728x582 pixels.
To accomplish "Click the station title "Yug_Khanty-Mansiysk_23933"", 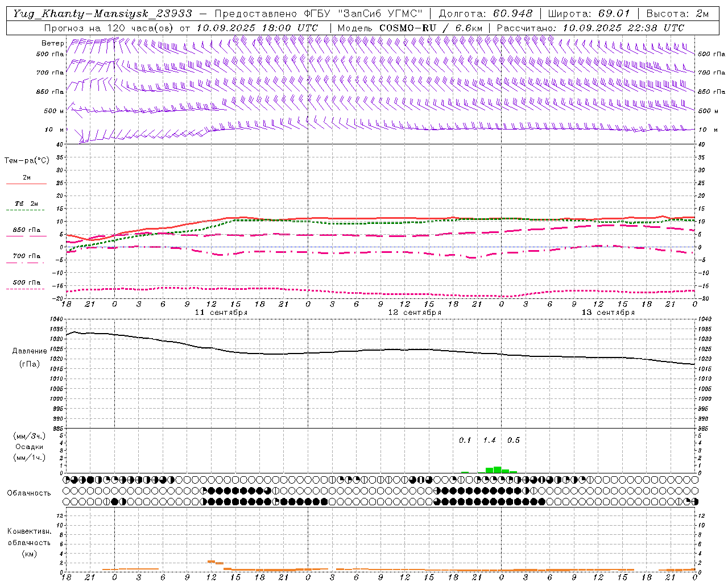I will [102, 14].
